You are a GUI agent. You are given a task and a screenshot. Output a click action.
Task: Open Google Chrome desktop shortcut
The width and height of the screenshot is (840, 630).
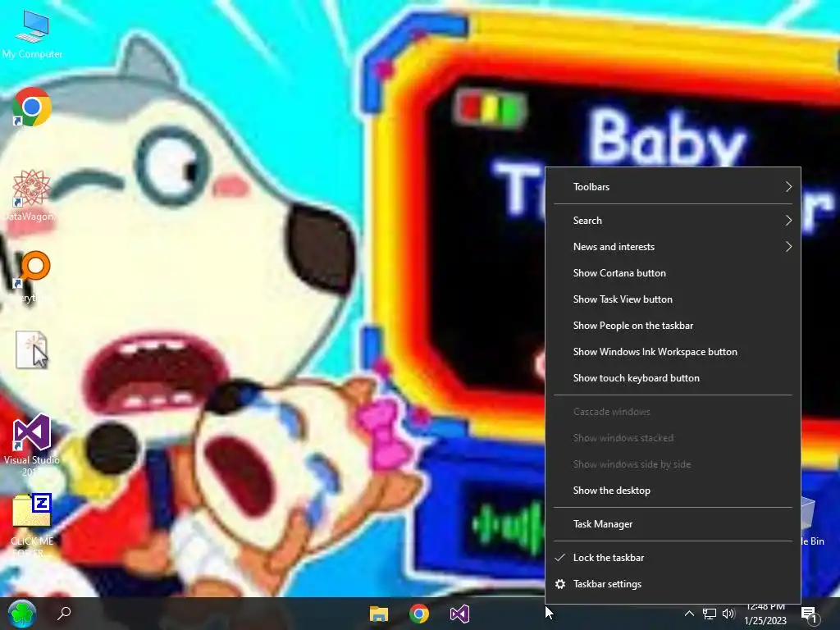click(x=32, y=107)
